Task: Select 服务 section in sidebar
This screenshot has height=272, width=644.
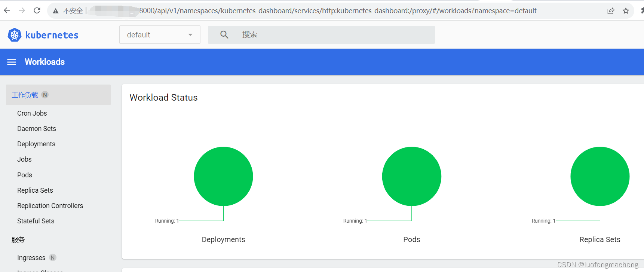Action: pyautogui.click(x=18, y=240)
